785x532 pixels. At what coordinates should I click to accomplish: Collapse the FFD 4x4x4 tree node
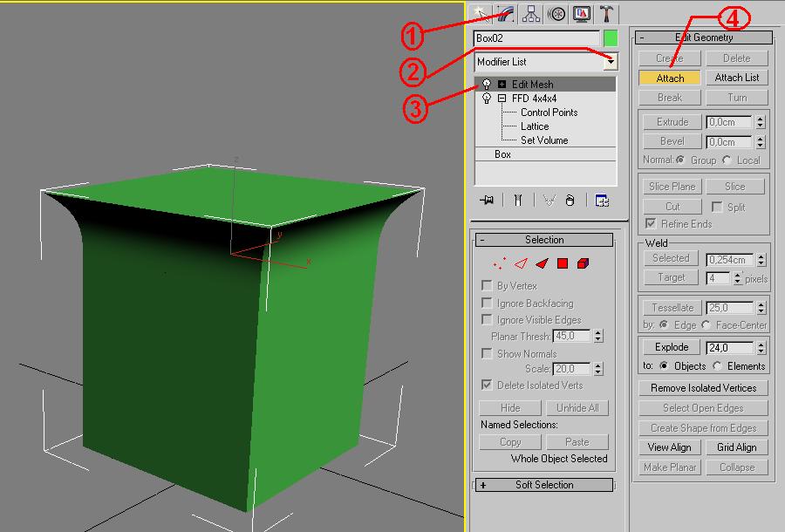coord(502,99)
